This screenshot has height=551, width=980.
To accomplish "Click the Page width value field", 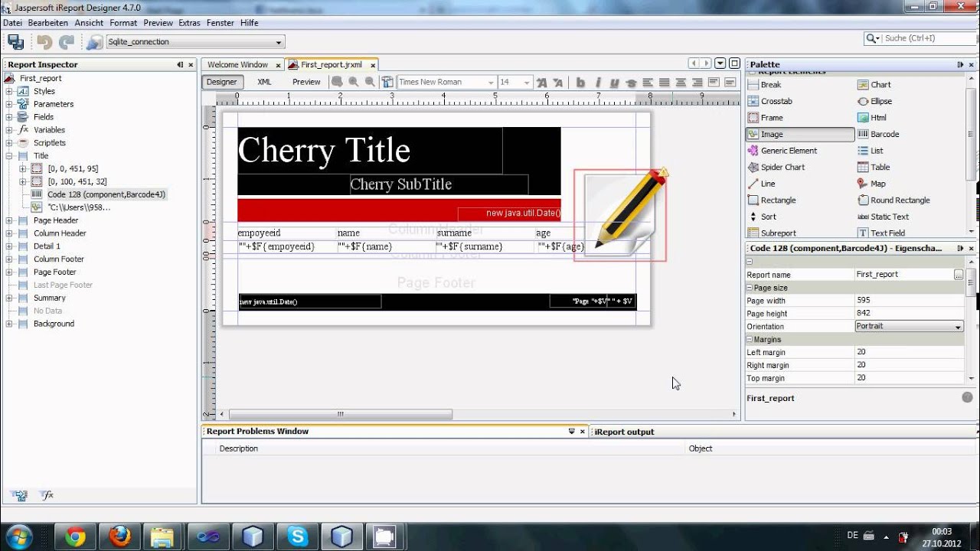I will coord(909,301).
